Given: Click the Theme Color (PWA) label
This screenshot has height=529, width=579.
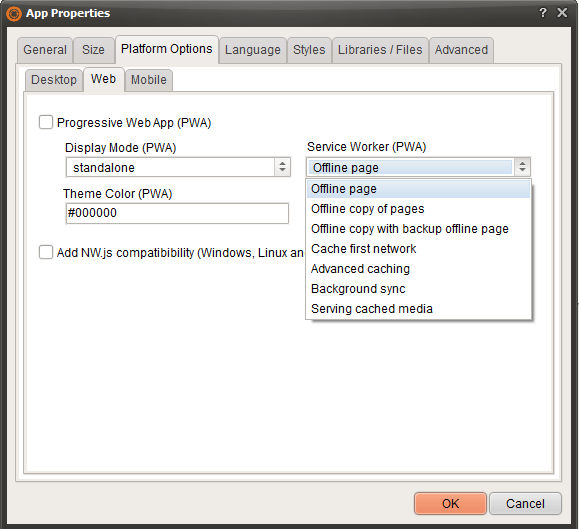Looking at the screenshot, I should tap(117, 194).
